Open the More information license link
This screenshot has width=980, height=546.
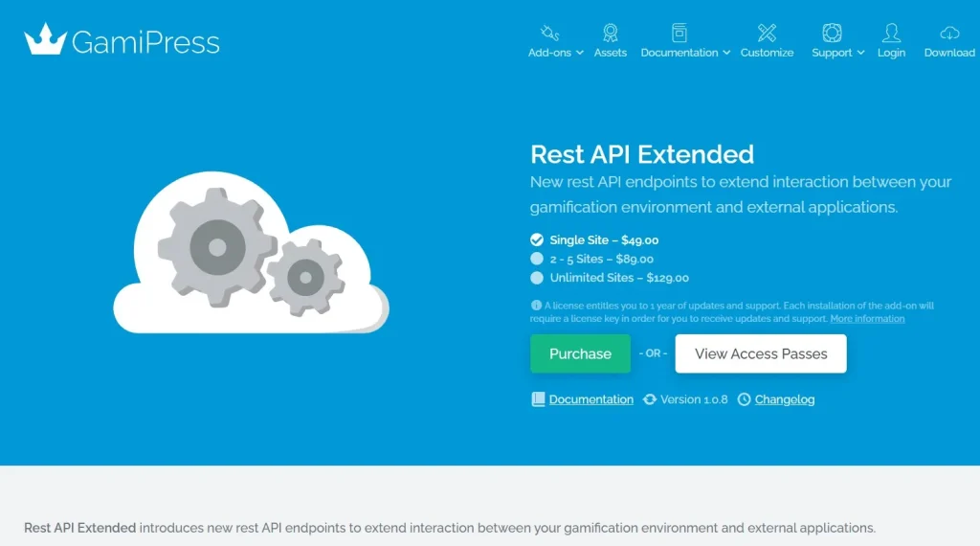(x=867, y=319)
